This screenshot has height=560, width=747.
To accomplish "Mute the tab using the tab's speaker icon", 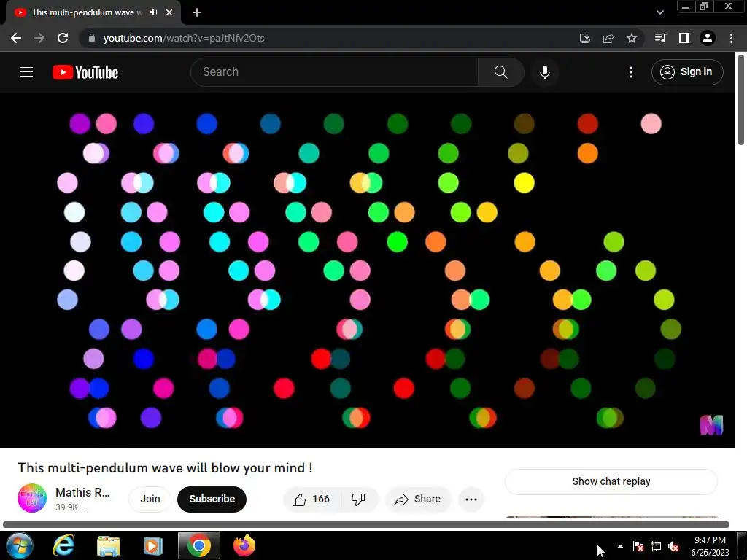I will [153, 12].
